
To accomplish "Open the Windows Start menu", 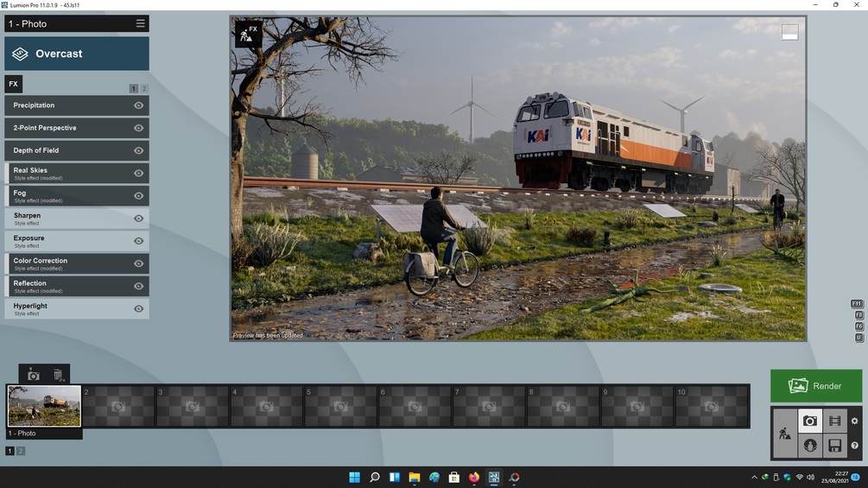I will coord(354,477).
